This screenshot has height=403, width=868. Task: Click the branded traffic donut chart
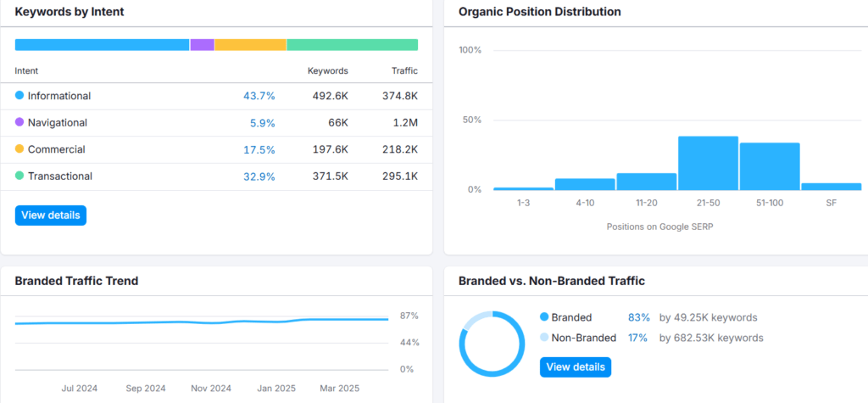pyautogui.click(x=492, y=344)
